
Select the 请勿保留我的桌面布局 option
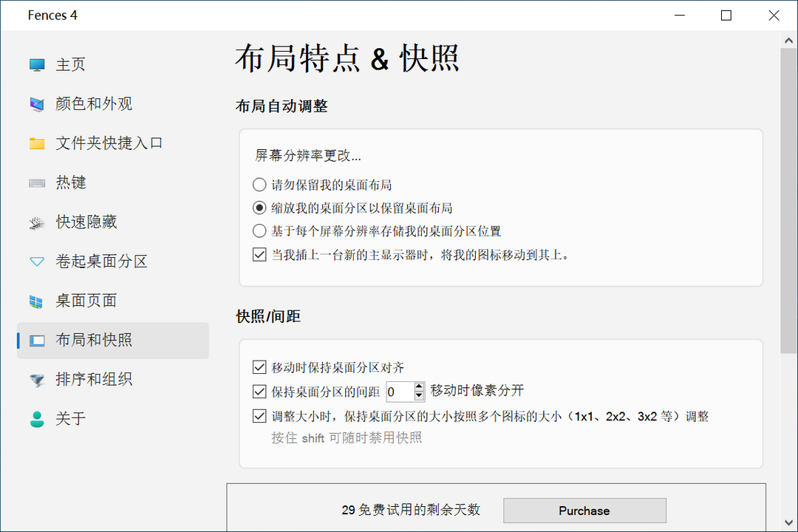(260, 184)
